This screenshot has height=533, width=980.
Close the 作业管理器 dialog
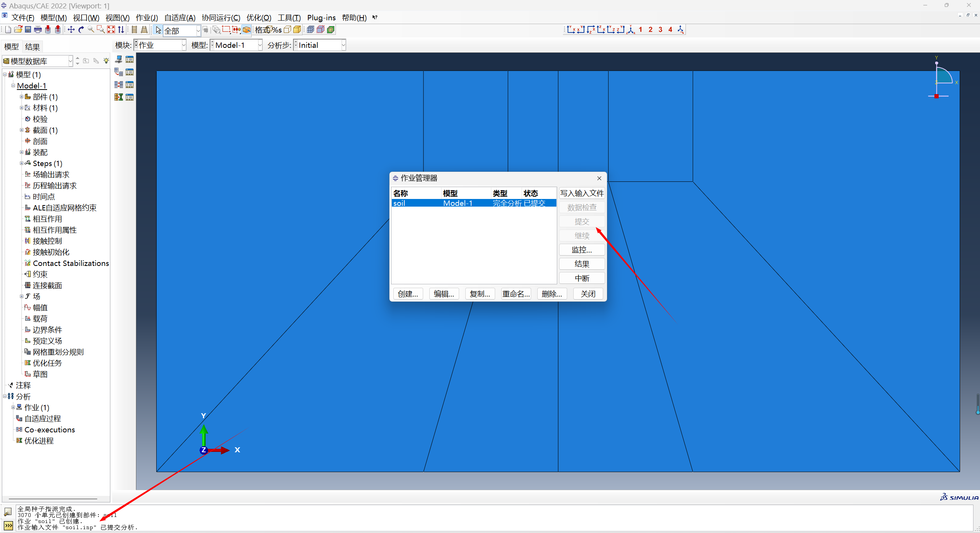tap(599, 178)
